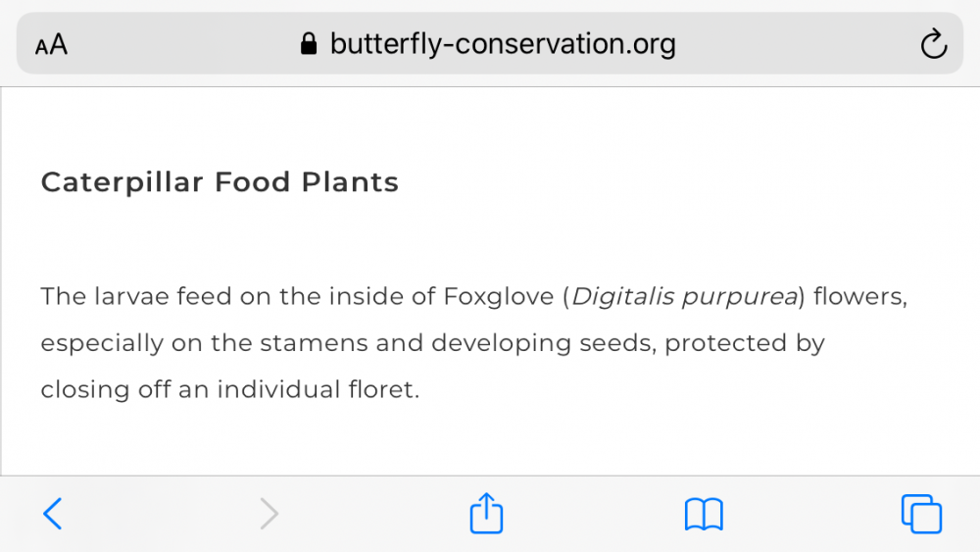Tap the word 'larvae' in the paragraph

[131, 296]
